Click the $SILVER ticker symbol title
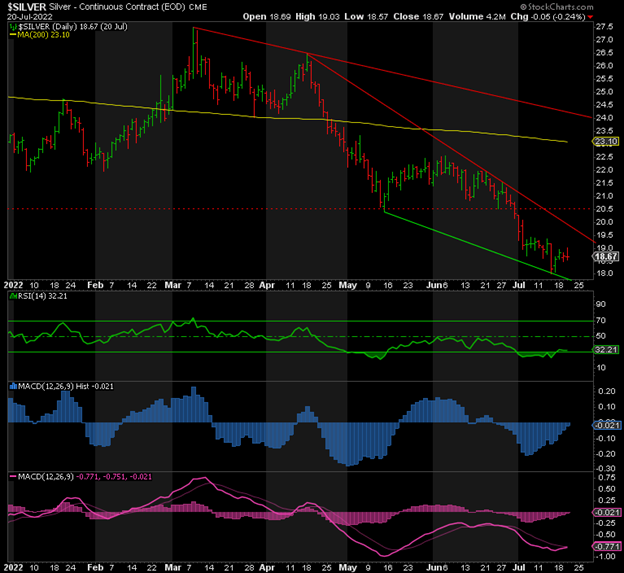Viewport: 624px width, 573px height. pyautogui.click(x=27, y=7)
